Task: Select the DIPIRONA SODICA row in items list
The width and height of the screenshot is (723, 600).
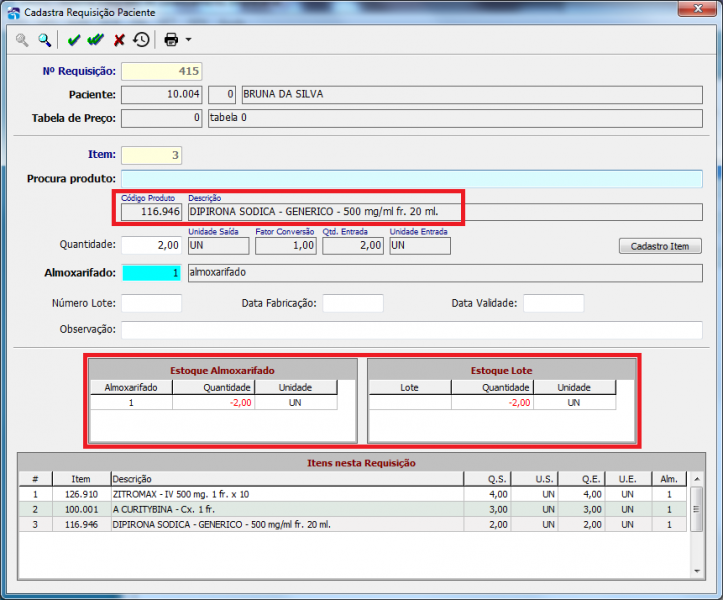Action: [353, 525]
